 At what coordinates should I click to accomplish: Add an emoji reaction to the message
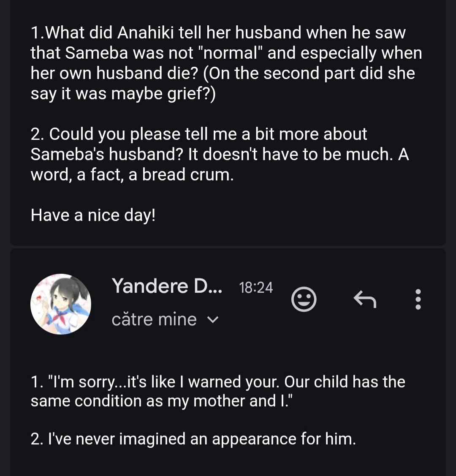(304, 299)
